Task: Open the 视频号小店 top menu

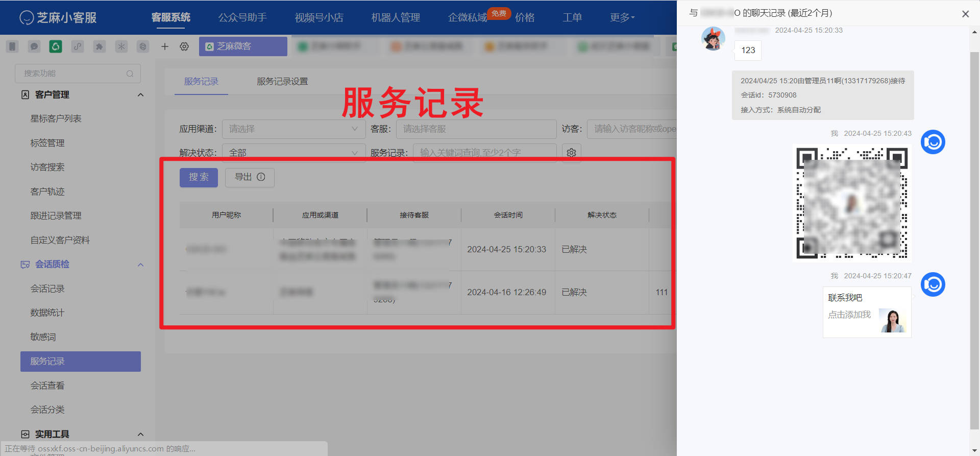Action: tap(319, 17)
